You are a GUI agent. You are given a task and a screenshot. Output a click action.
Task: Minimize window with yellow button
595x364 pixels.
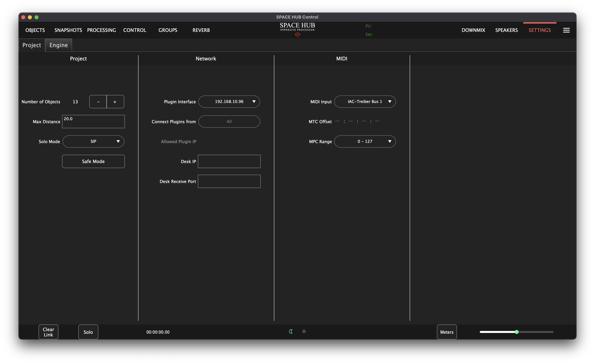pos(30,17)
